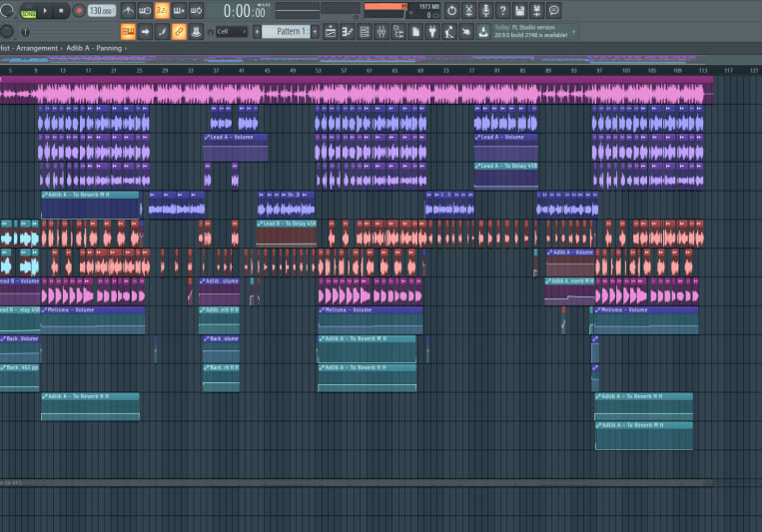The height and width of the screenshot is (532, 762).
Task: Click arrow right of Pattern 1 selector
Action: point(315,32)
